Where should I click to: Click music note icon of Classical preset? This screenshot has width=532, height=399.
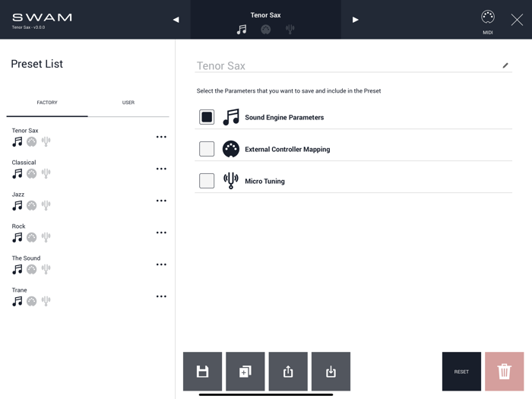17,174
